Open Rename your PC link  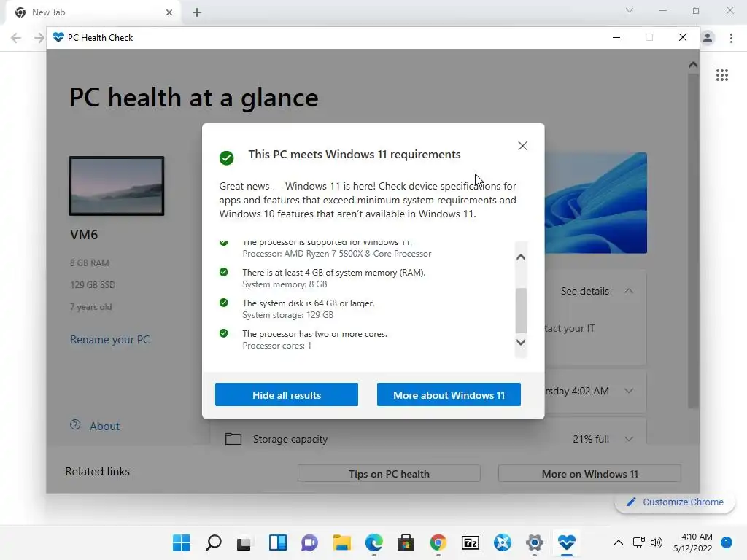(x=109, y=340)
